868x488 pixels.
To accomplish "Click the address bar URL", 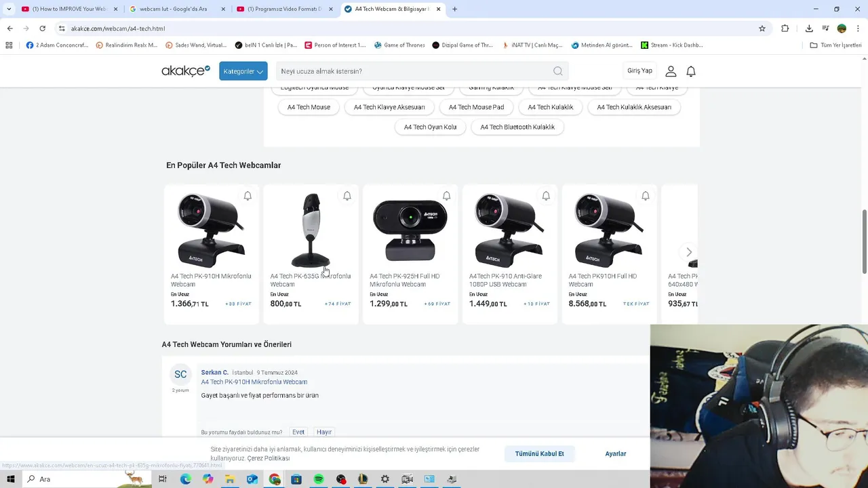I will point(118,28).
